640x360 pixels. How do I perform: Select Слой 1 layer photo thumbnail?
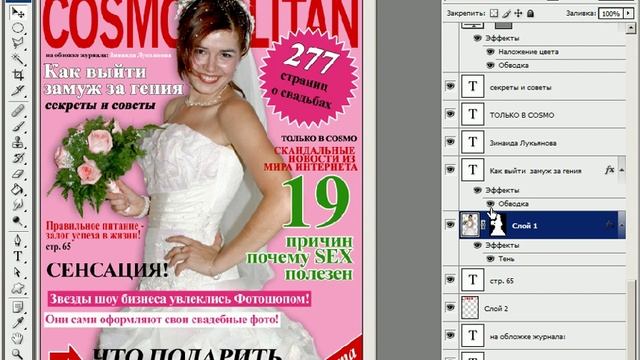pos(470,224)
